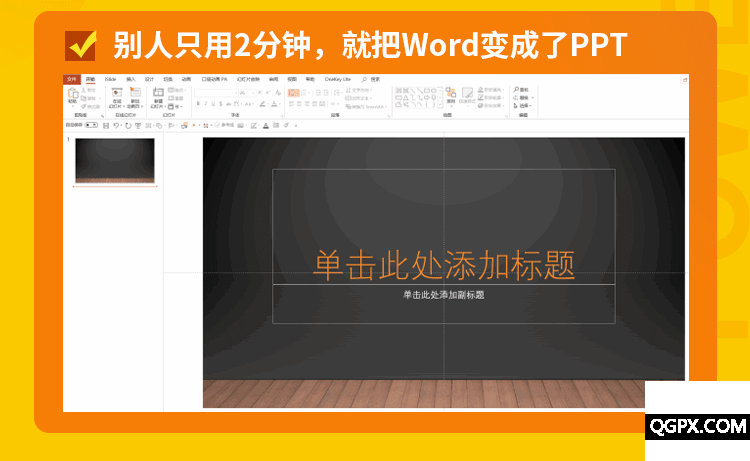This screenshot has width=750, height=461.
Task: Click the Replace button in editing group
Action: pyautogui.click(x=524, y=98)
